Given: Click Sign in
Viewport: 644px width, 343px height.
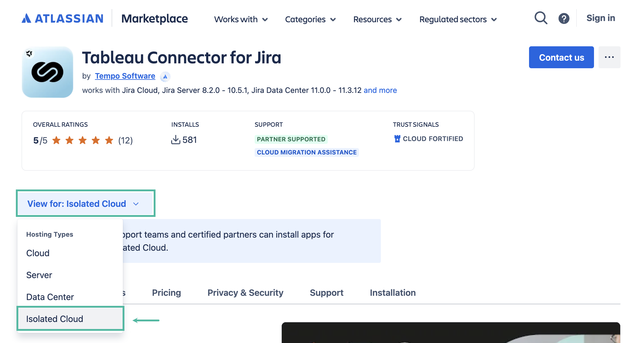Looking at the screenshot, I should [601, 18].
